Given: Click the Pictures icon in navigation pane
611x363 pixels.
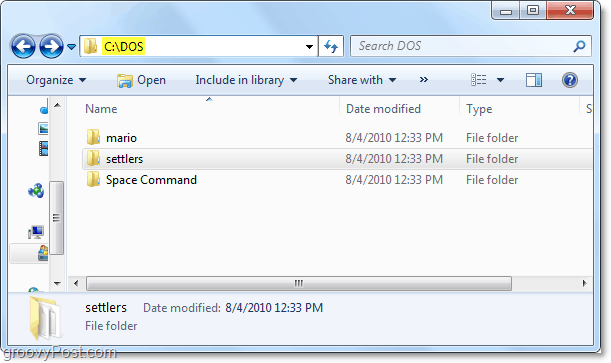Looking at the screenshot, I should coord(43,129).
